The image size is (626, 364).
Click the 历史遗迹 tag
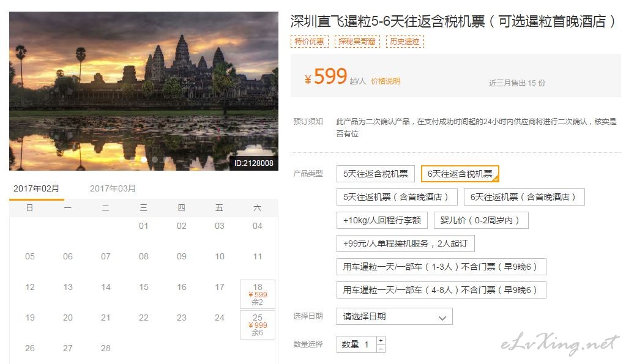(405, 41)
